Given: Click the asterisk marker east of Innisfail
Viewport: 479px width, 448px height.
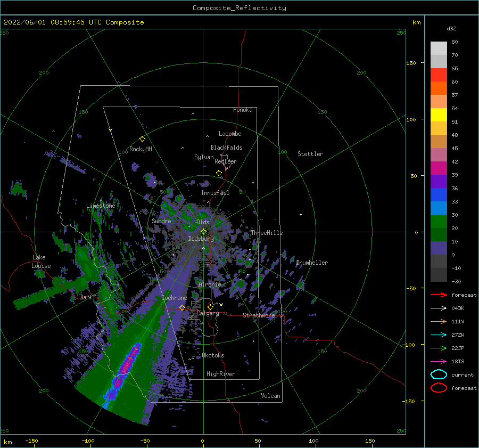Looking at the screenshot, I should point(253,183).
